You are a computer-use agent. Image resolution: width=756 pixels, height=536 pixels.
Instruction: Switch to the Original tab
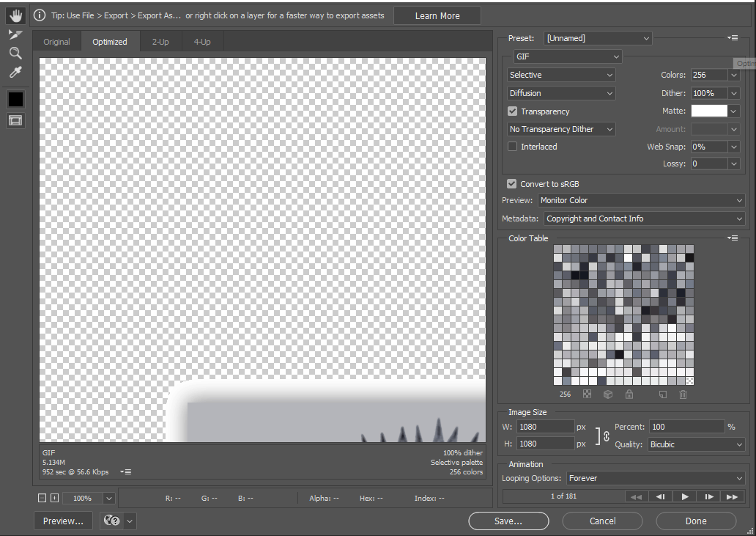pyautogui.click(x=56, y=42)
